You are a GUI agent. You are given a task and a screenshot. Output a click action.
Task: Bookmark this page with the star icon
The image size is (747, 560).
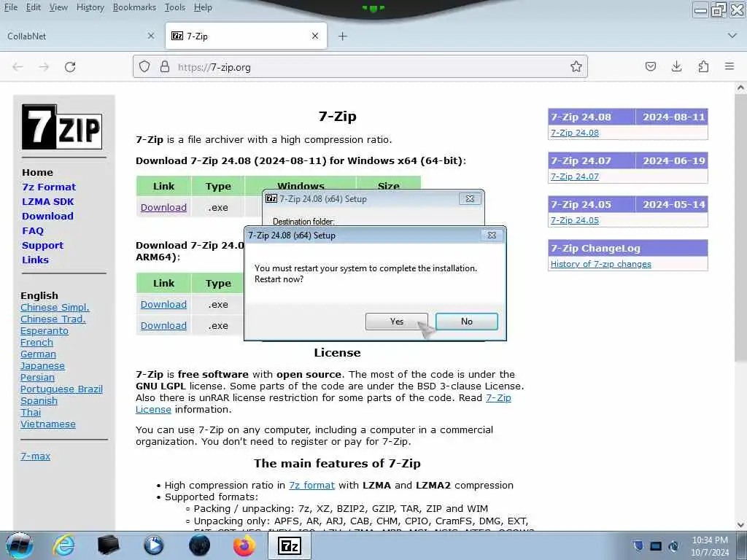576,66
